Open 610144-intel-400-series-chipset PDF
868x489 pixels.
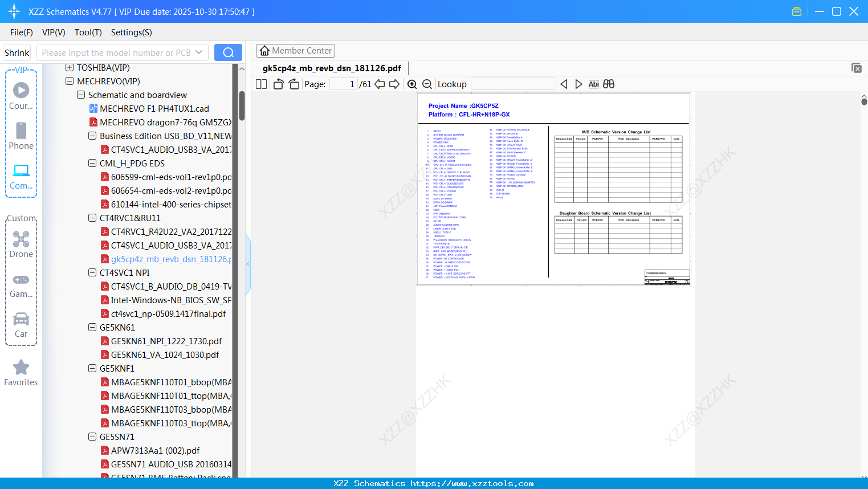[x=166, y=205]
